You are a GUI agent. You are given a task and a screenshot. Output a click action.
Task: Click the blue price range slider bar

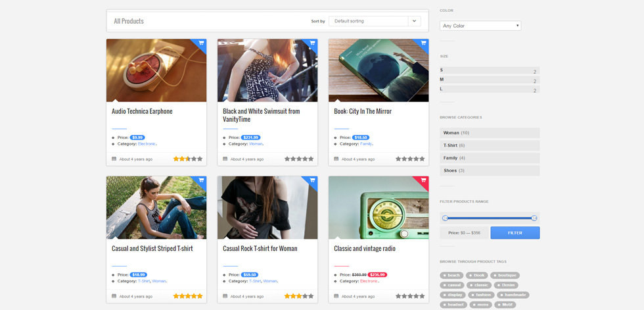pos(490,218)
